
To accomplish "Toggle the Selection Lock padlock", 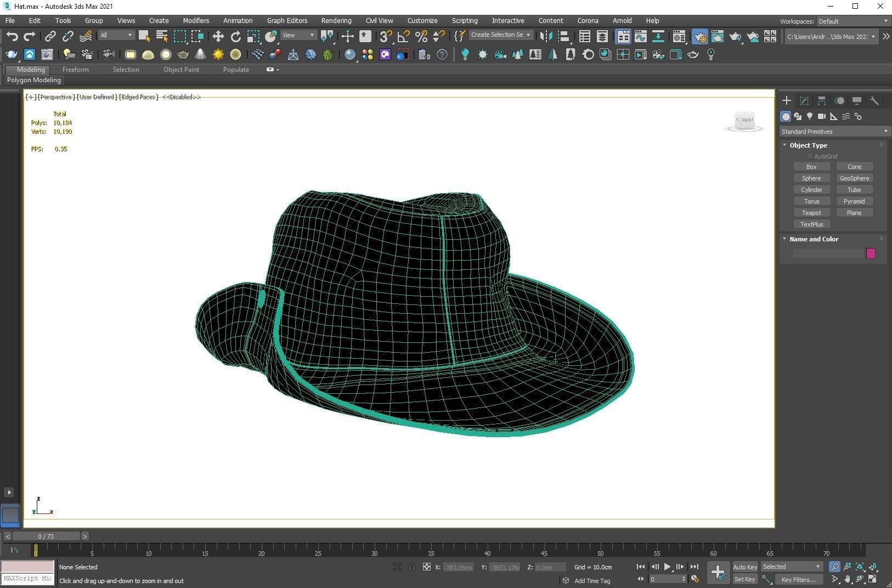I will (x=412, y=567).
